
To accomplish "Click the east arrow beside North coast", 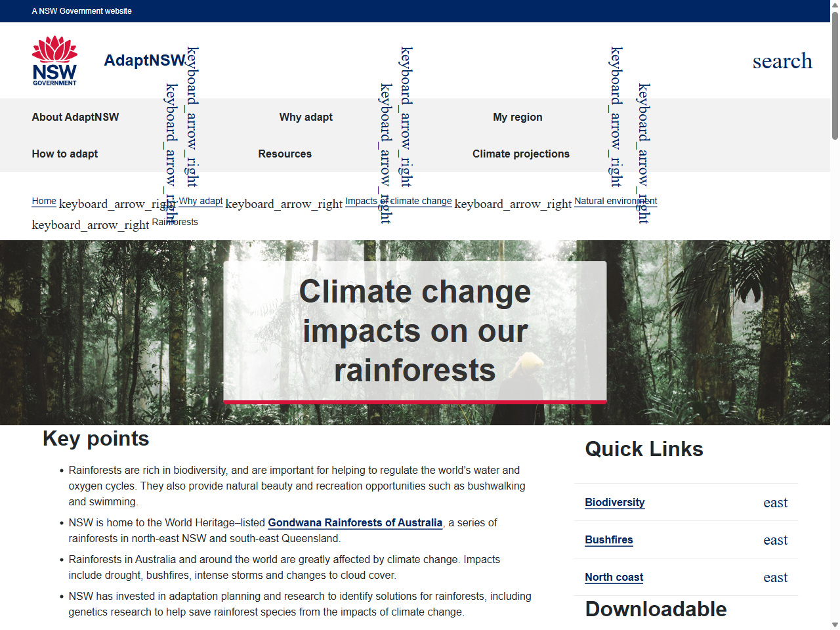I will 776,577.
